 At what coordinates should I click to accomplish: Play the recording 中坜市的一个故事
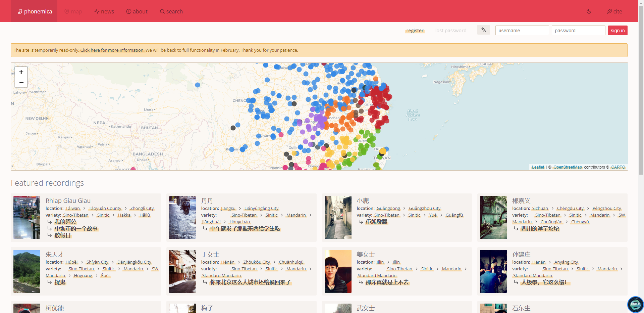76,229
